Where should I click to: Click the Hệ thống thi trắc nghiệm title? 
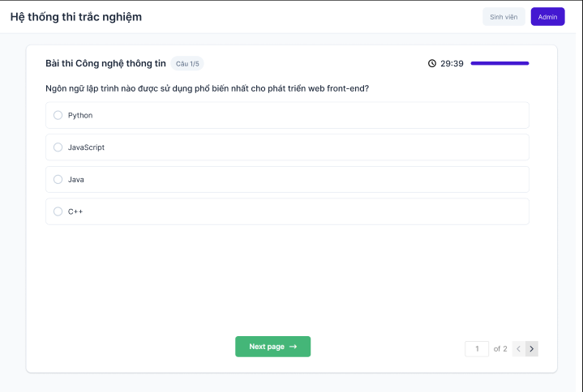(76, 17)
